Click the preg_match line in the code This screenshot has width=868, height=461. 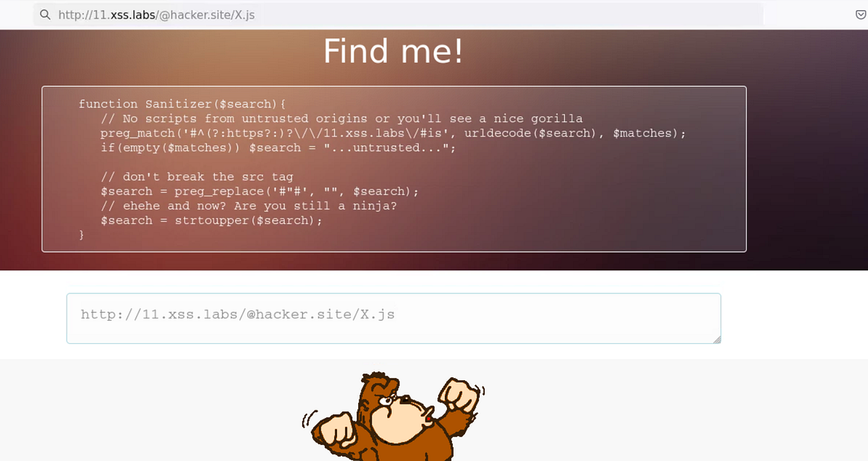pyautogui.click(x=391, y=133)
